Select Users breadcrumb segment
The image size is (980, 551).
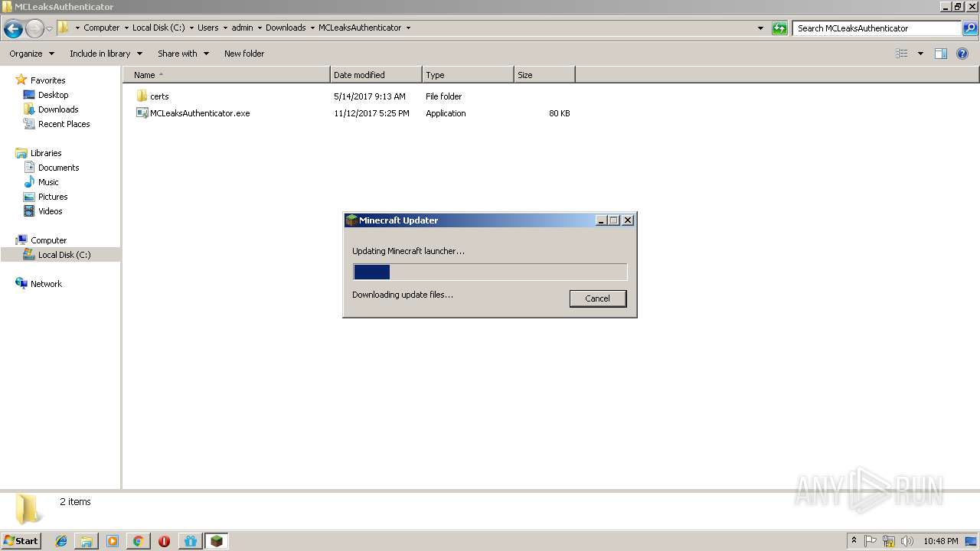pos(208,28)
